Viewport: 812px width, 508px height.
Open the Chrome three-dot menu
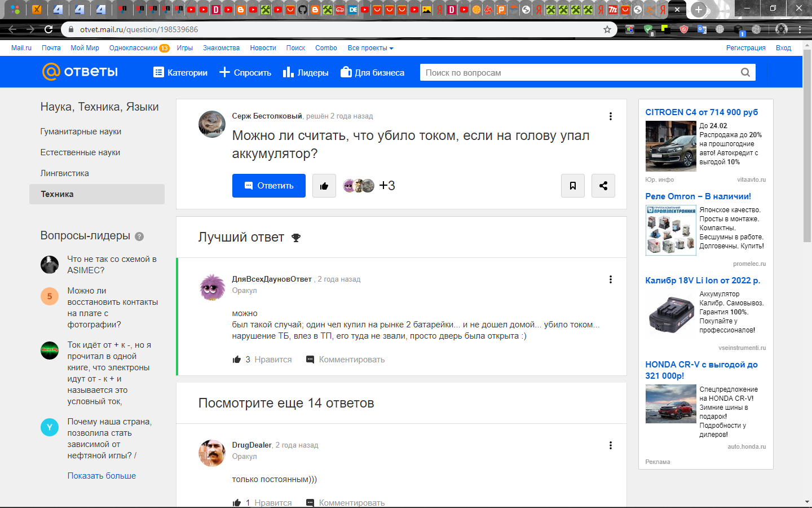(x=800, y=29)
